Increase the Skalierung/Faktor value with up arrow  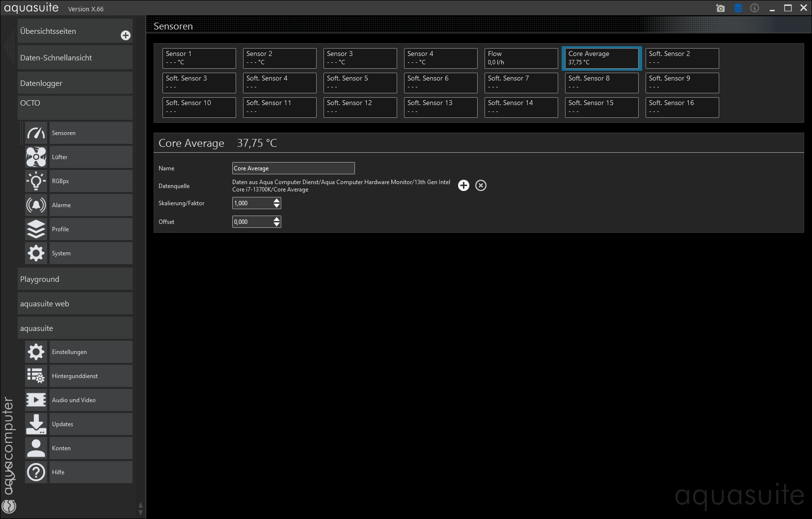[277, 200]
